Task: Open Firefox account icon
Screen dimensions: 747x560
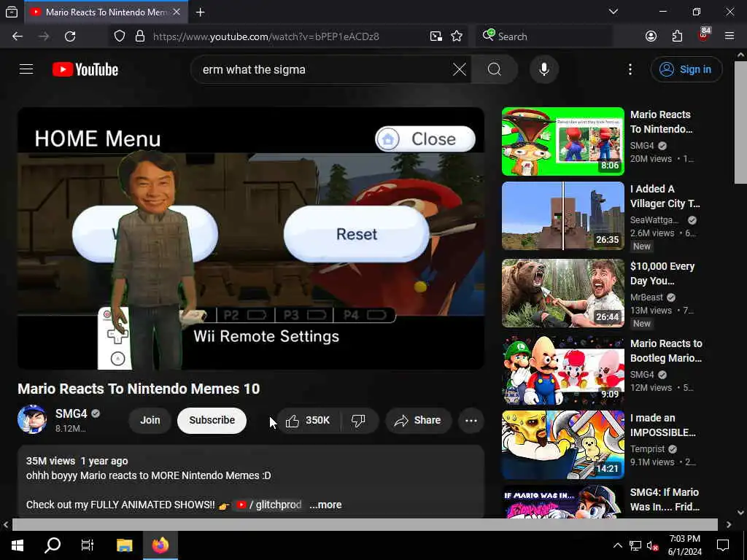Action: coord(651,36)
